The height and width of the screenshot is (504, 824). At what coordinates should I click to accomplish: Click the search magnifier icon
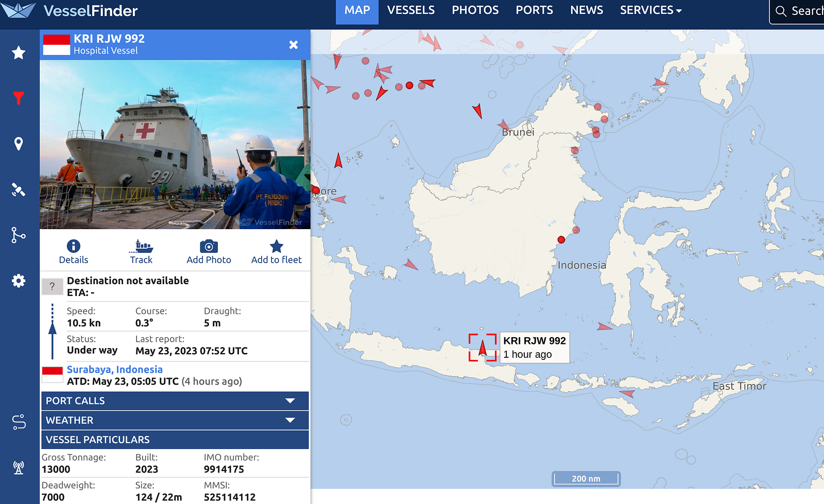[x=781, y=11]
